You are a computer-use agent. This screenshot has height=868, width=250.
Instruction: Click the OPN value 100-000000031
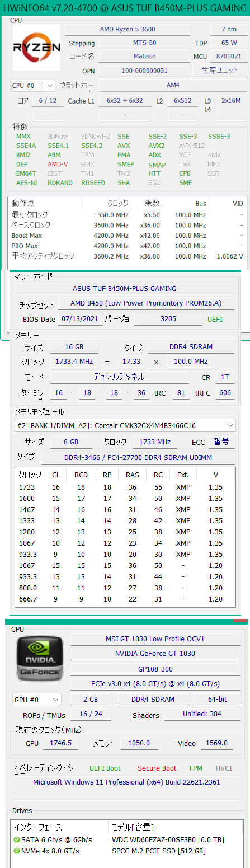(x=144, y=71)
